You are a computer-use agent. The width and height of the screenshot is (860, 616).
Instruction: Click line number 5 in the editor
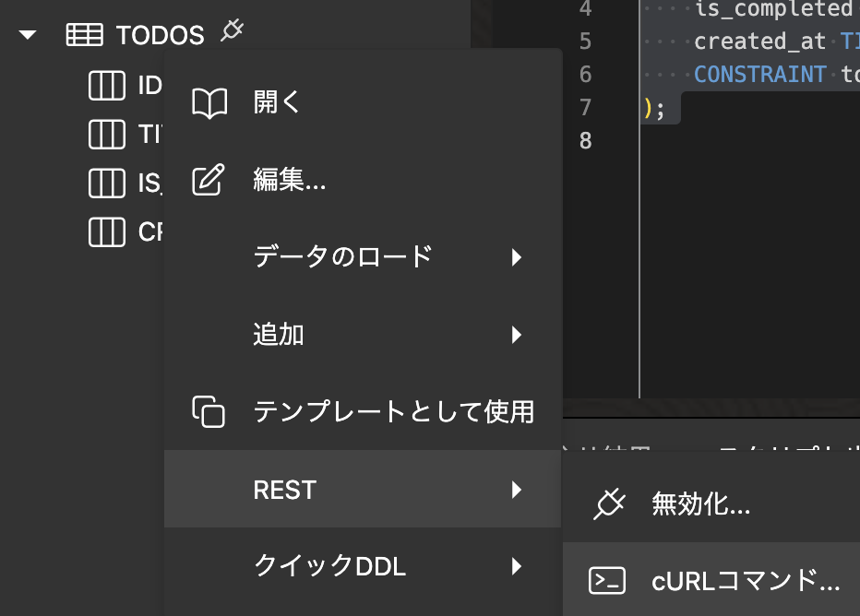coord(586,41)
